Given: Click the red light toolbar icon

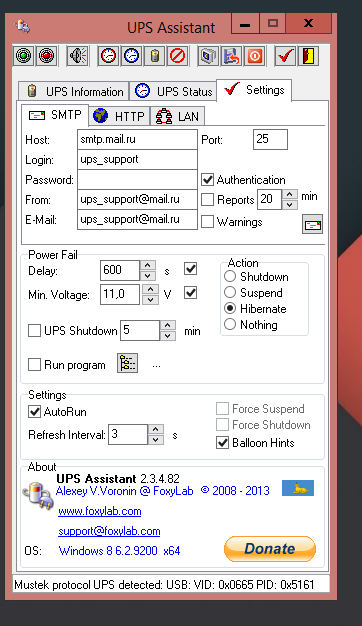Looking at the screenshot, I should click(x=47, y=55).
